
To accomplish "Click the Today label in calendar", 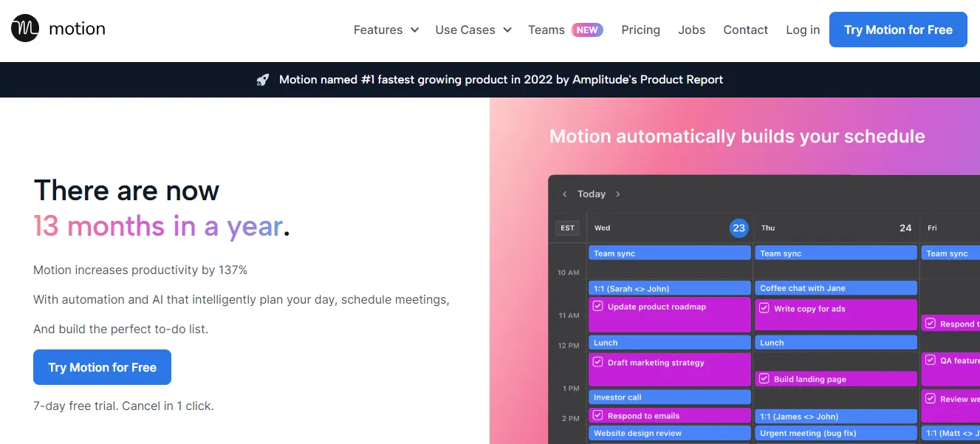I will point(592,194).
